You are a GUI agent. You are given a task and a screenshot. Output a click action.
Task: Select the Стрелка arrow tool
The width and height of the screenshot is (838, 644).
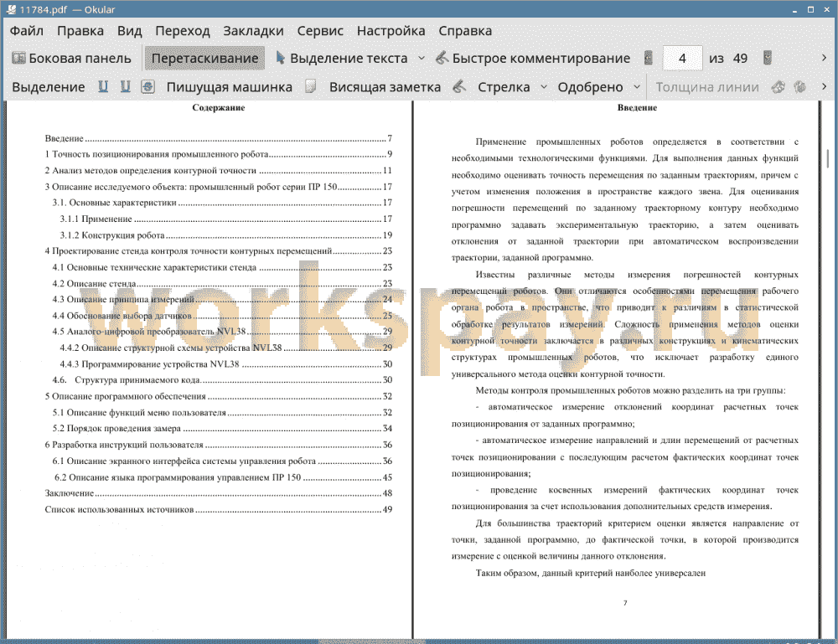click(504, 87)
